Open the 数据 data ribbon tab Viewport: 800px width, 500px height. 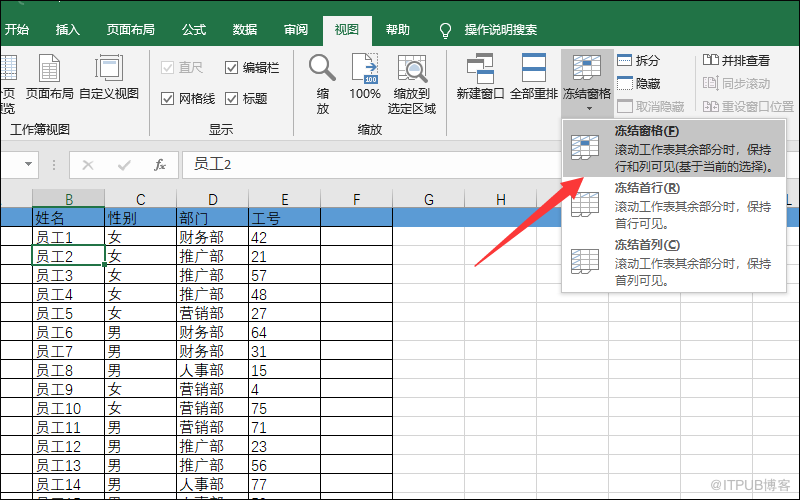coord(244,30)
